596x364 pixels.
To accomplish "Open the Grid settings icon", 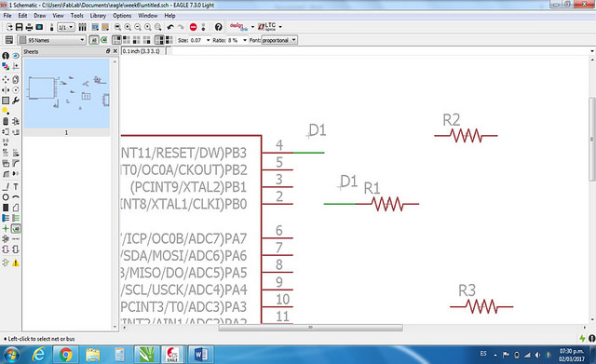I will pyautogui.click(x=9, y=40).
